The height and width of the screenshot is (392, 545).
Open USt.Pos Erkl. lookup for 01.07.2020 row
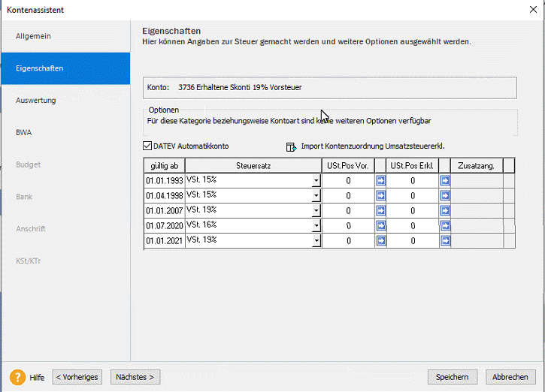tap(445, 226)
